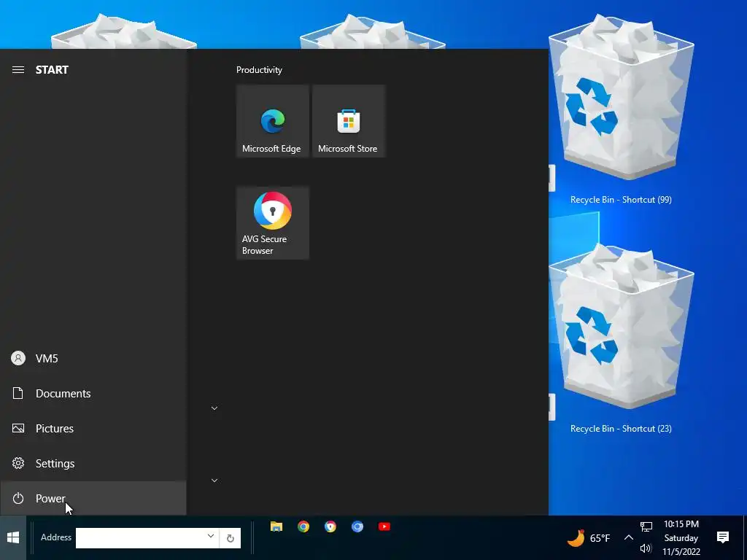Open the 65°F weather widget
The height and width of the screenshot is (560, 747).
pos(589,538)
